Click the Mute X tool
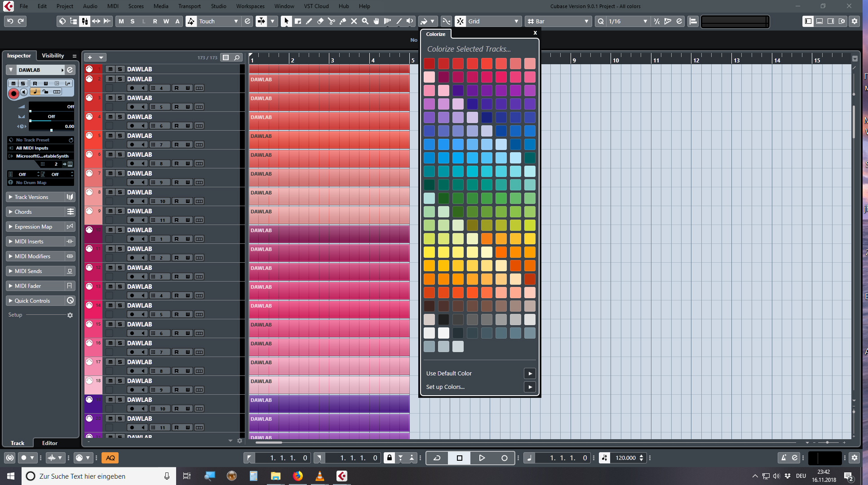 tap(354, 21)
